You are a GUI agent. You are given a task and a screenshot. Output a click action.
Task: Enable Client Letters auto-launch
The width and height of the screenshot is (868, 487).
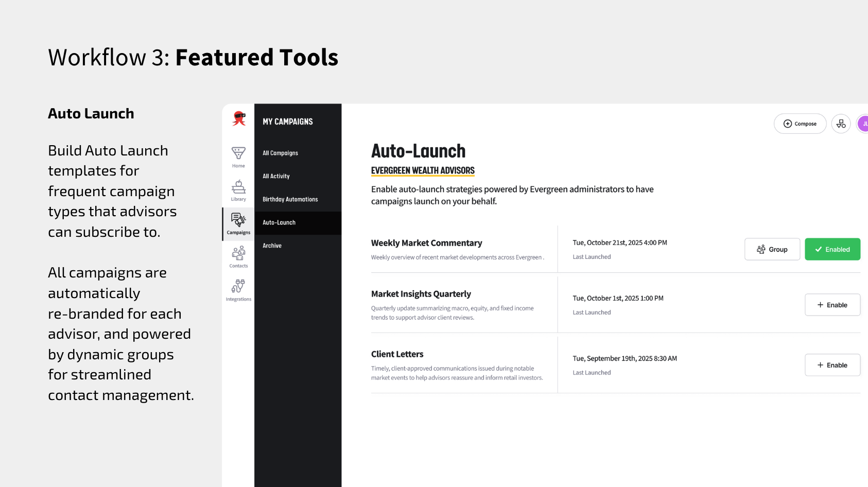click(832, 365)
